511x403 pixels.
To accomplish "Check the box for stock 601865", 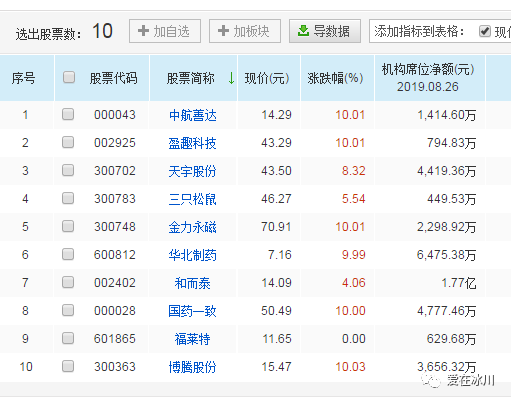I will (68, 338).
